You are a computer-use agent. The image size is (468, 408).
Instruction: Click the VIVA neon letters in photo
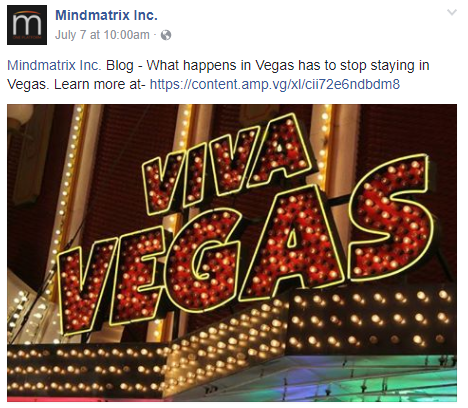pyautogui.click(x=227, y=165)
